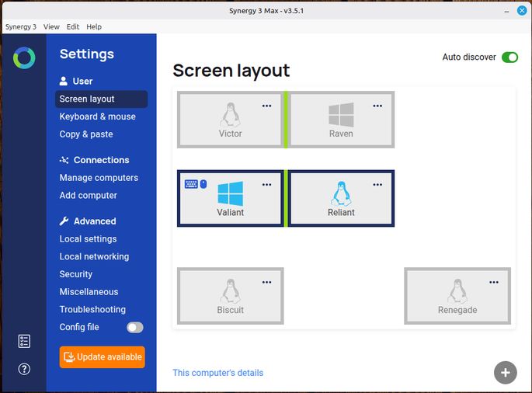
Task: Click the wrench icon beside Advanced
Action: pos(64,221)
